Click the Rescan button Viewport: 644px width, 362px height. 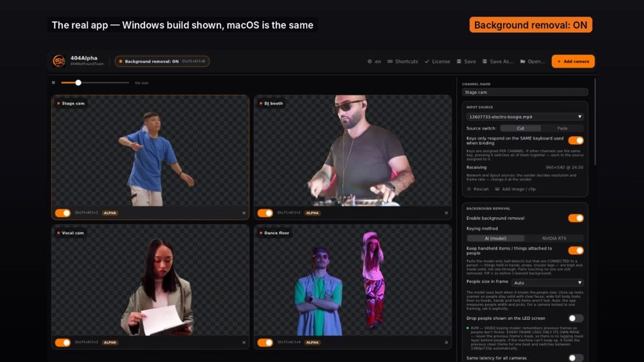coord(478,189)
